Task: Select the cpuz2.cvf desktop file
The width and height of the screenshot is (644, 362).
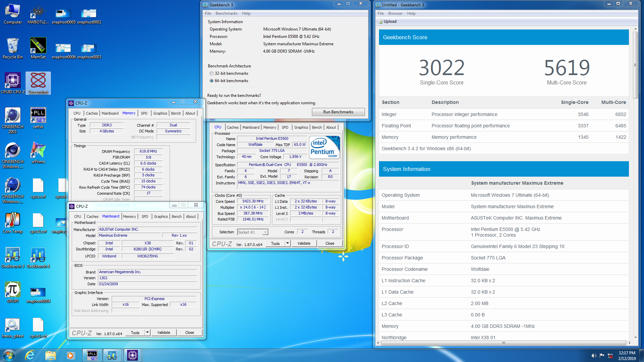Action: click(x=38, y=223)
